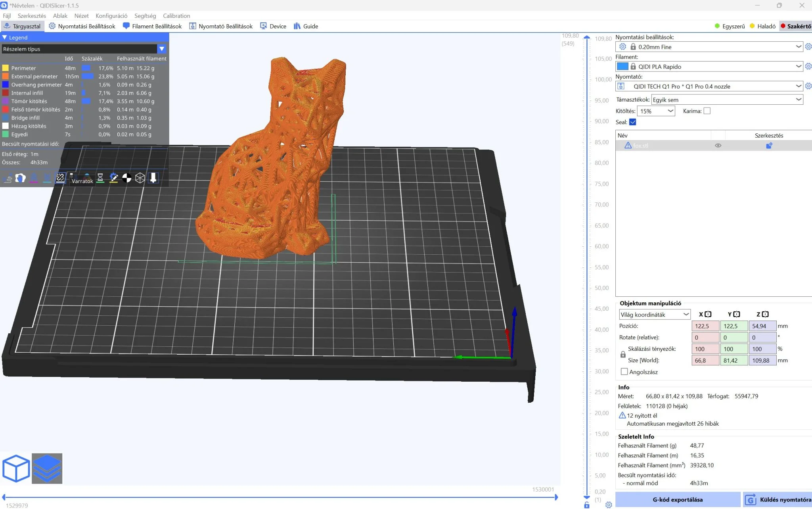Click the blue QIDI PLA Rapido color swatch
This screenshot has width=812, height=509.
click(x=622, y=67)
